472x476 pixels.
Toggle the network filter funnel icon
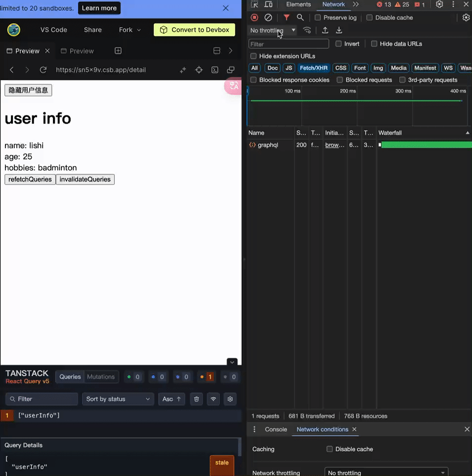point(286,18)
